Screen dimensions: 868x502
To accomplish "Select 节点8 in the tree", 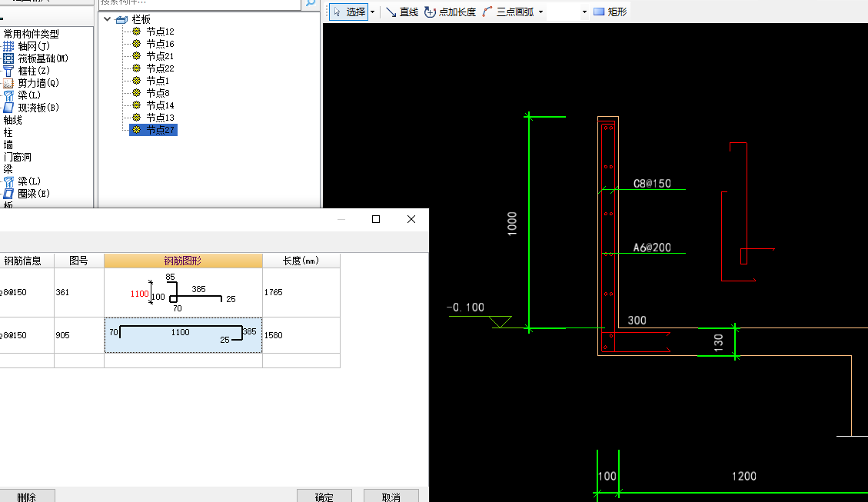I will [158, 93].
